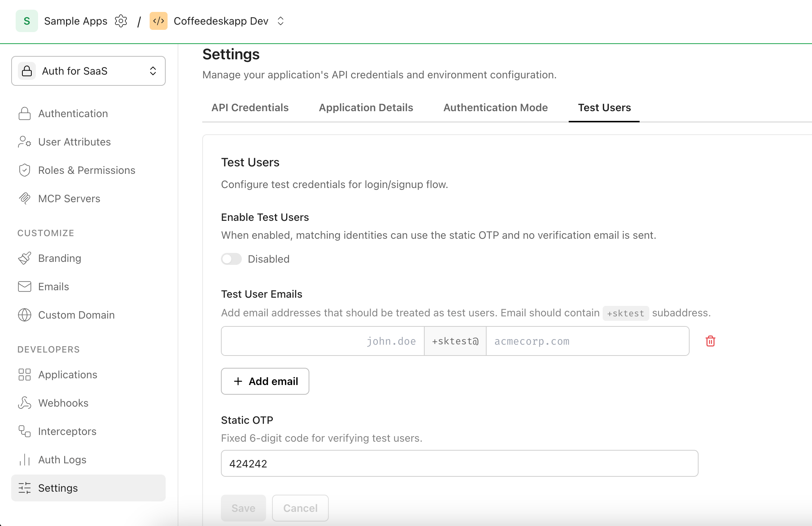Select the Test Users tab
This screenshot has width=812, height=526.
[x=604, y=107]
